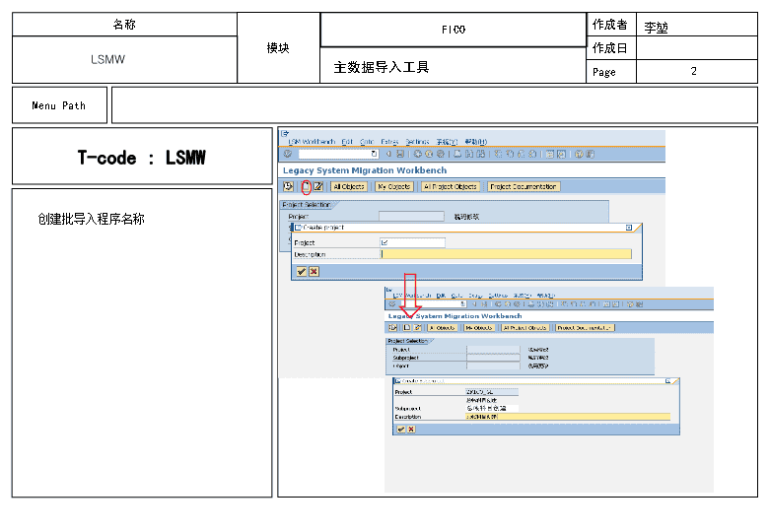Image resolution: width=769 pixels, height=532 pixels.
Task: Click Change pencil icon in smaller LSMW window
Action: (418, 328)
